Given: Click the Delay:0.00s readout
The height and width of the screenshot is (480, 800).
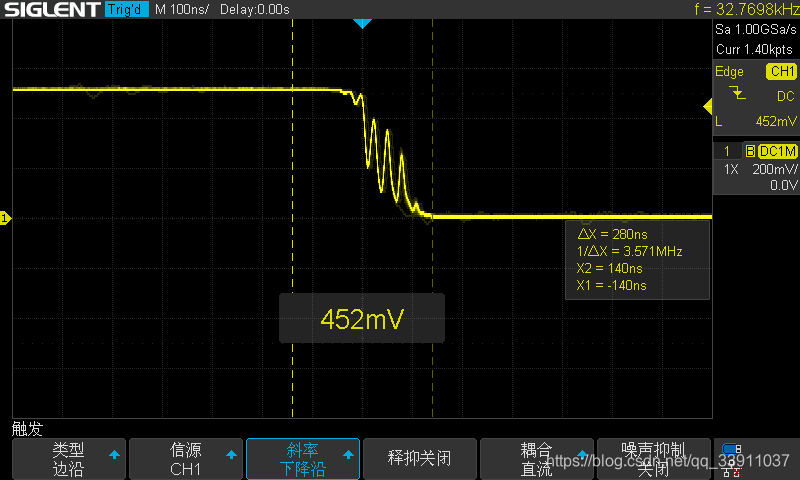Looking at the screenshot, I should pos(255,9).
